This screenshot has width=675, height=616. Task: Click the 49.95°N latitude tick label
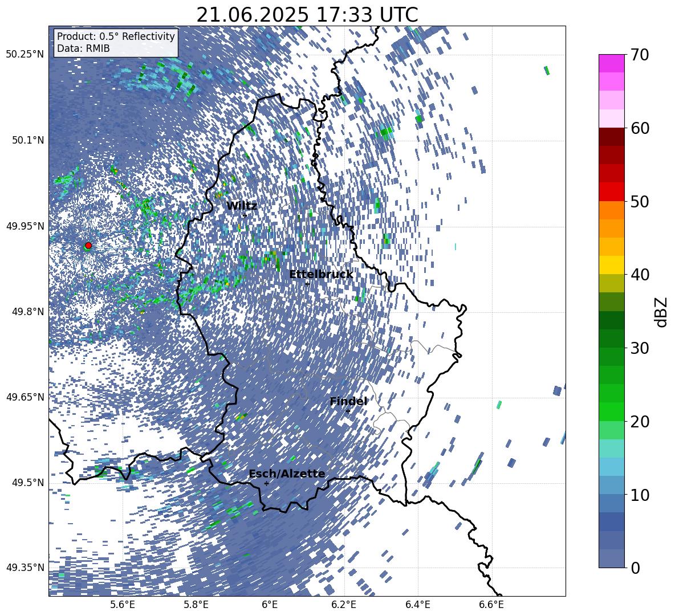tap(25, 226)
